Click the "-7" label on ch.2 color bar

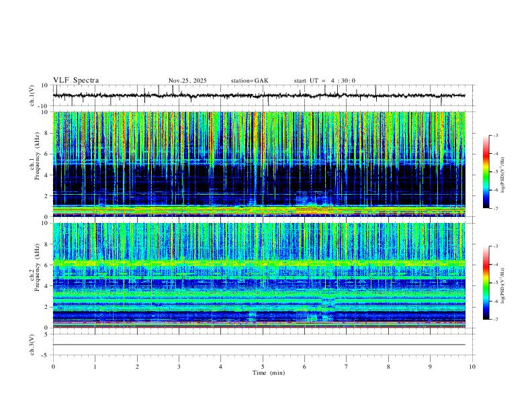[x=496, y=320]
